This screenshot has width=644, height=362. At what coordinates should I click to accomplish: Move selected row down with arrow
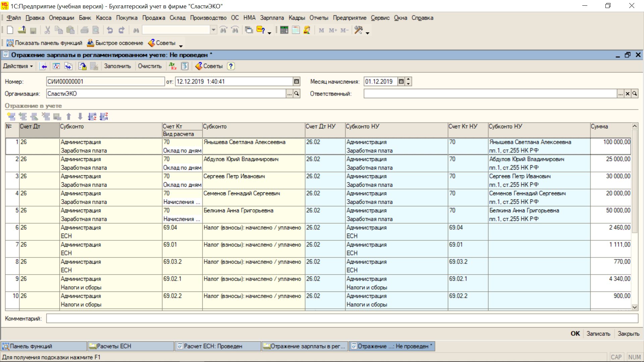click(x=80, y=116)
